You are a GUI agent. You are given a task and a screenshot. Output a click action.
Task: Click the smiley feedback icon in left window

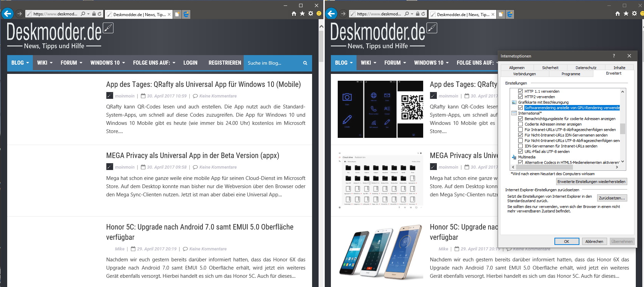319,14
